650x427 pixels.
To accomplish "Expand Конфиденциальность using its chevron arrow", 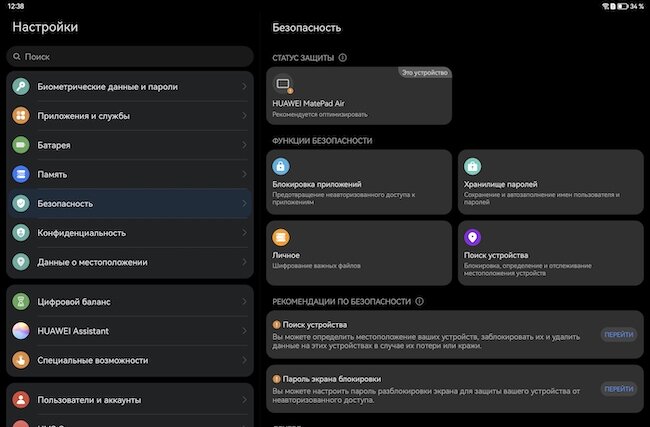I will [x=244, y=233].
